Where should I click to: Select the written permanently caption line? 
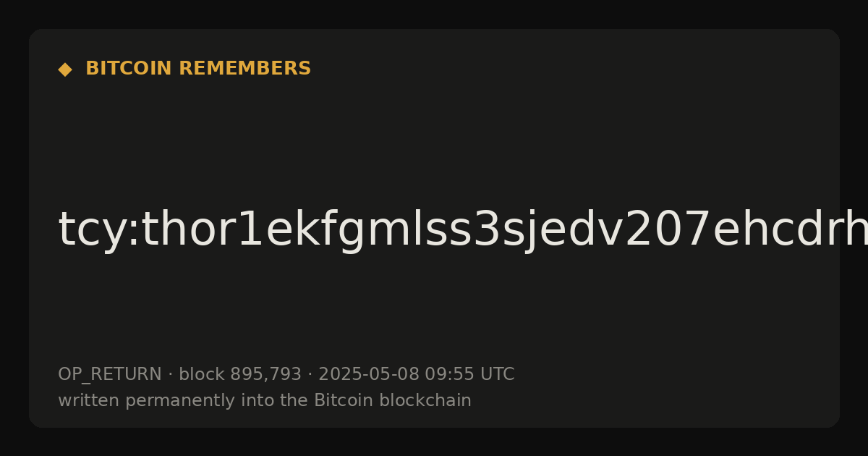pos(265,401)
